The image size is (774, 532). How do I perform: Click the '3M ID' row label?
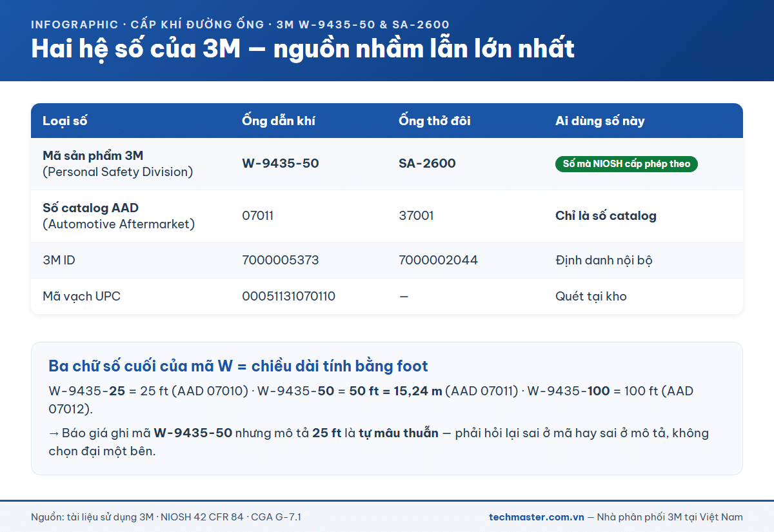pyautogui.click(x=59, y=260)
